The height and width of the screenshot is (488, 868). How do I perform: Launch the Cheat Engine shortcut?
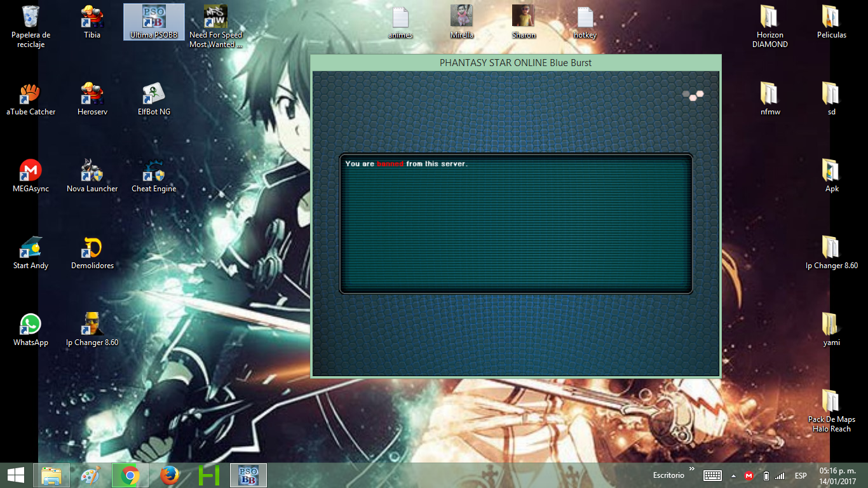click(x=154, y=176)
